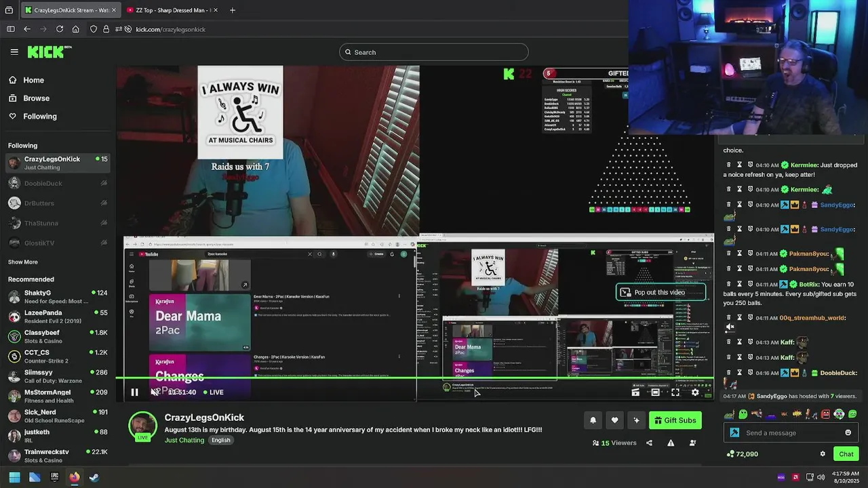This screenshot has width=868, height=488.
Task: Click browser Home button
Action: coord(76,29)
